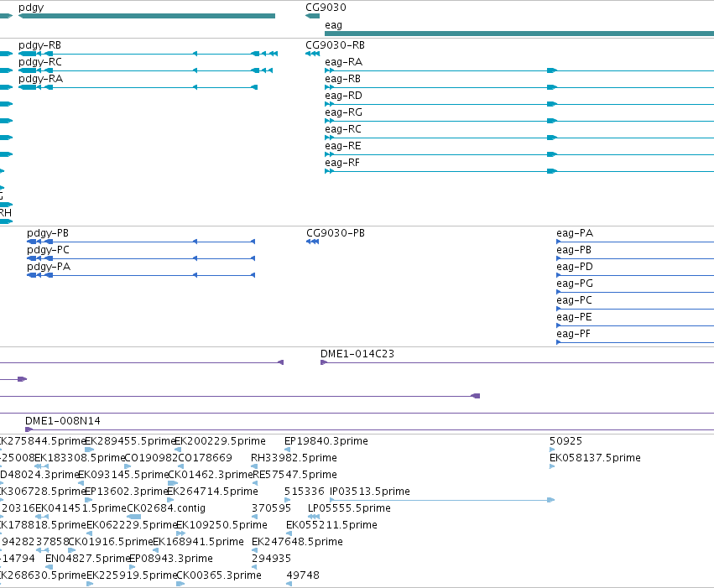
Task: Open the EN04827.5prime EST label
Action: pyautogui.click(x=88, y=559)
